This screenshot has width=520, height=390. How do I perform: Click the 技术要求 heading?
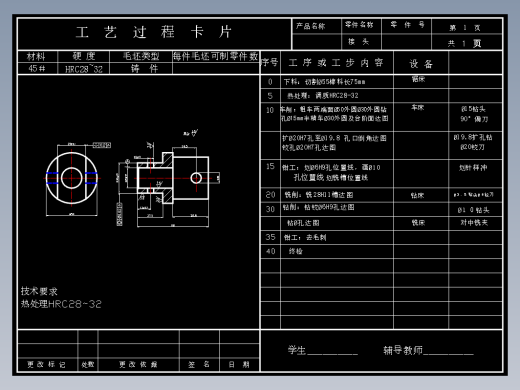click(x=39, y=291)
